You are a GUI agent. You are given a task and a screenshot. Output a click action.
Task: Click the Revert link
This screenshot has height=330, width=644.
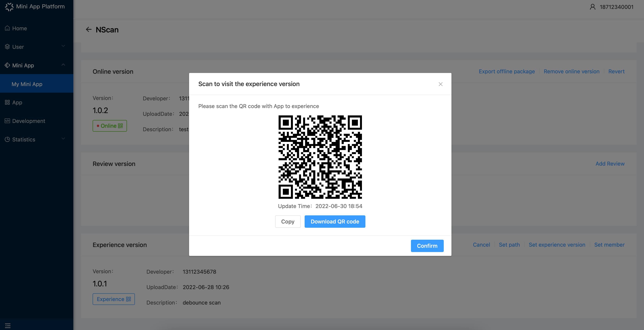[616, 71]
